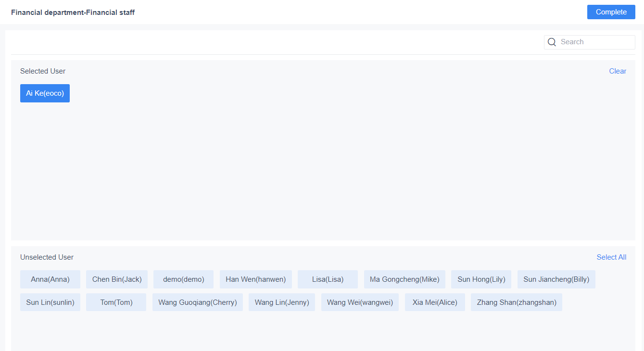The image size is (644, 351).
Task: Select Tom(Tom) from the list
Action: click(x=116, y=302)
